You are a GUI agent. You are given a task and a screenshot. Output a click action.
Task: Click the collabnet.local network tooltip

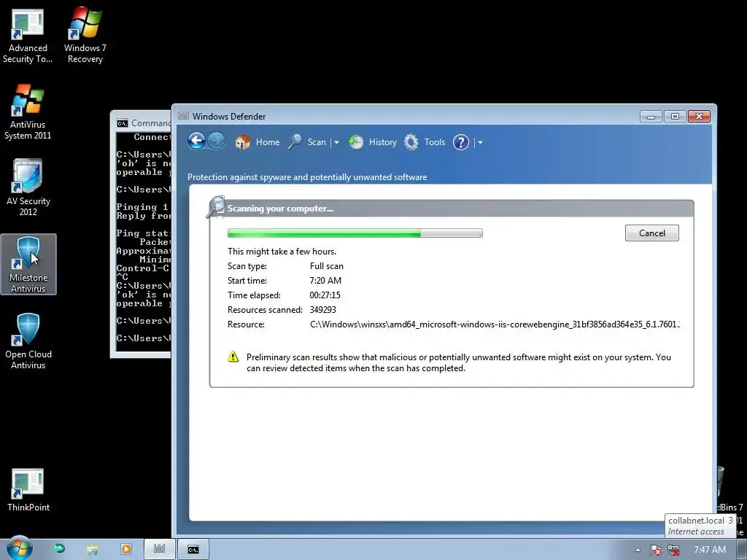tap(700, 526)
